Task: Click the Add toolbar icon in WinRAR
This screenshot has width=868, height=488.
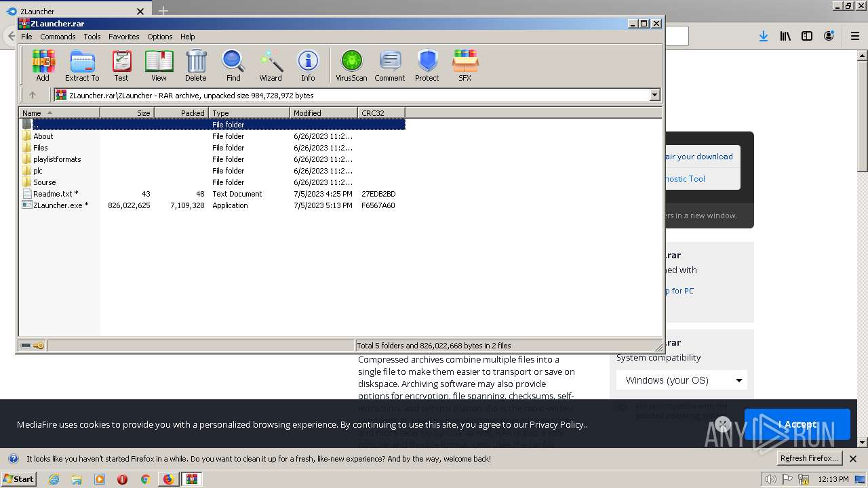Action: 43,66
